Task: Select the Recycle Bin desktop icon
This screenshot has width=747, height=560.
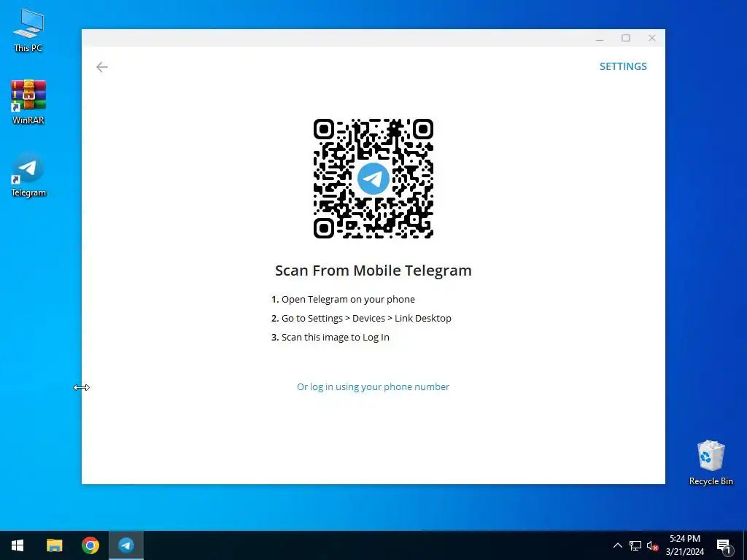Action: [711, 463]
